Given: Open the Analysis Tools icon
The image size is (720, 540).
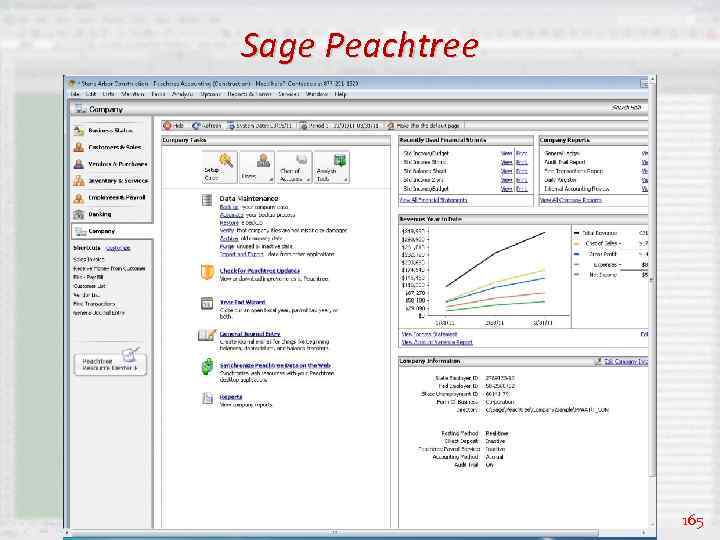Looking at the screenshot, I should (x=340, y=160).
